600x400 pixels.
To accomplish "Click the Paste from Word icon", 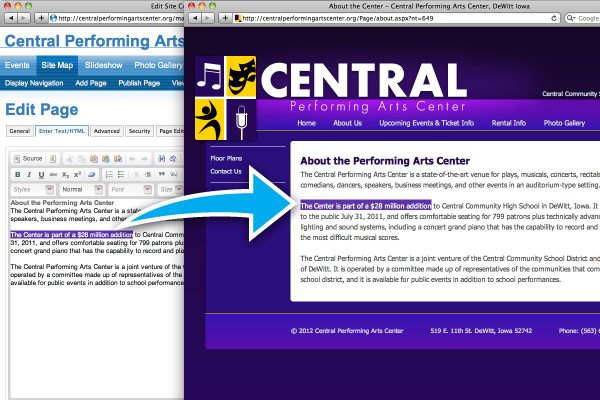I will (x=118, y=158).
